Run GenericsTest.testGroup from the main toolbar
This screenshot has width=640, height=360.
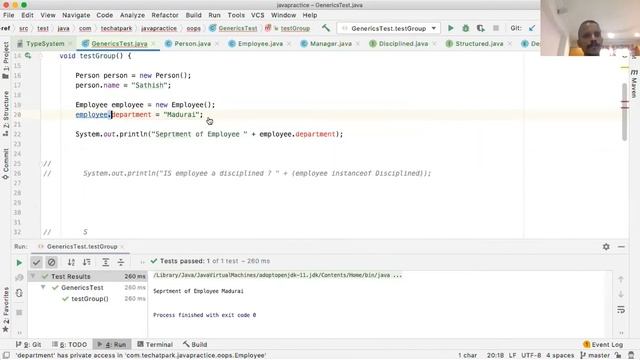(451, 28)
